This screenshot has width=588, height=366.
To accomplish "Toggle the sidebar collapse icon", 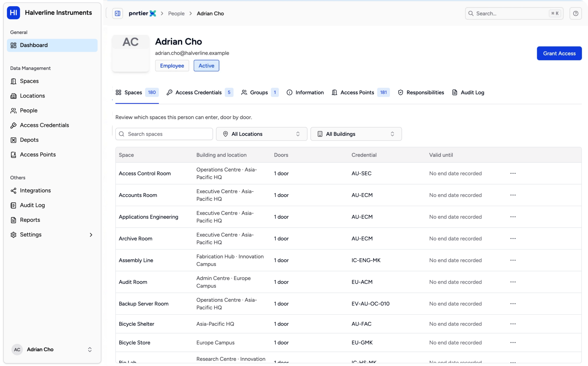I will tap(117, 13).
